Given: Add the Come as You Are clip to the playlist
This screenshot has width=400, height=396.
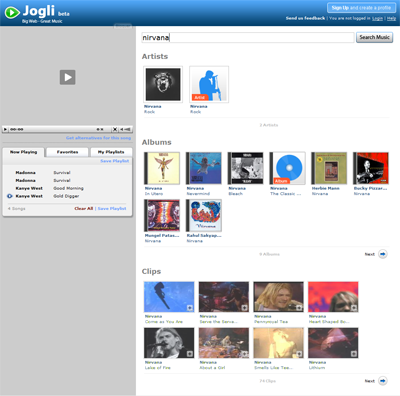Looking at the screenshot, I should 190,308.
